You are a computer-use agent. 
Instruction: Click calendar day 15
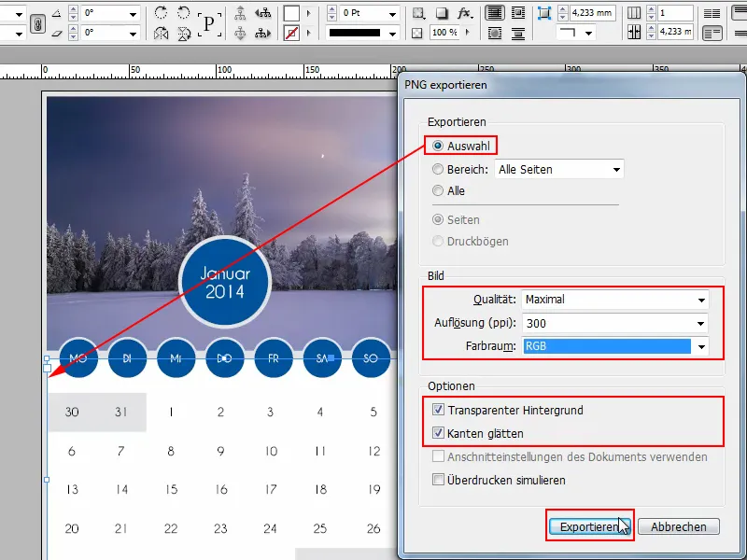point(172,489)
